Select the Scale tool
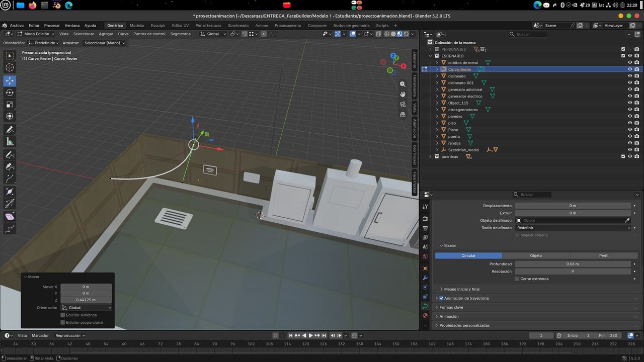 point(10,105)
